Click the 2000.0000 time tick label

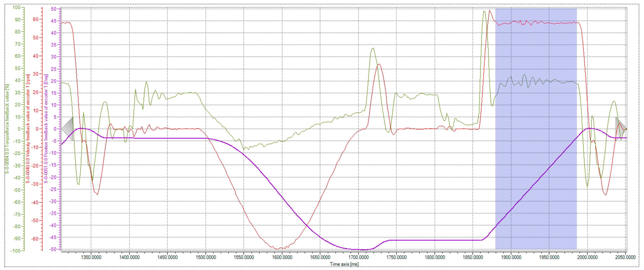[x=587, y=257]
